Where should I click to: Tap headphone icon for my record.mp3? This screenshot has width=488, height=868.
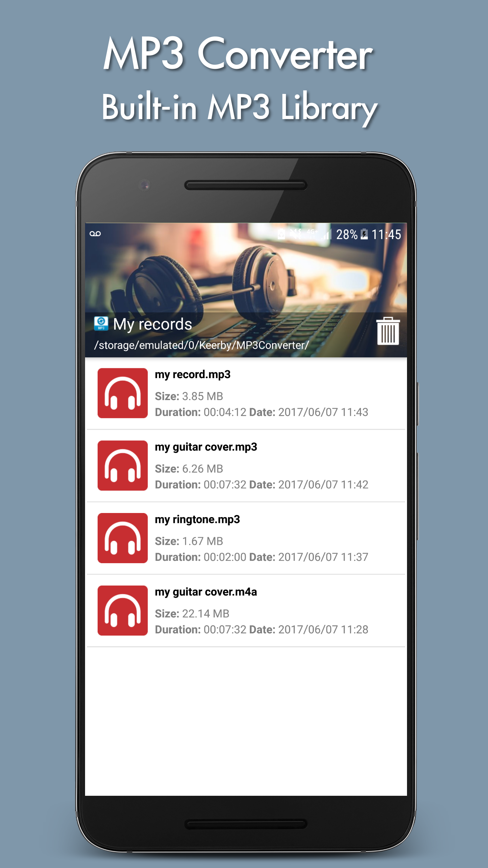122,393
